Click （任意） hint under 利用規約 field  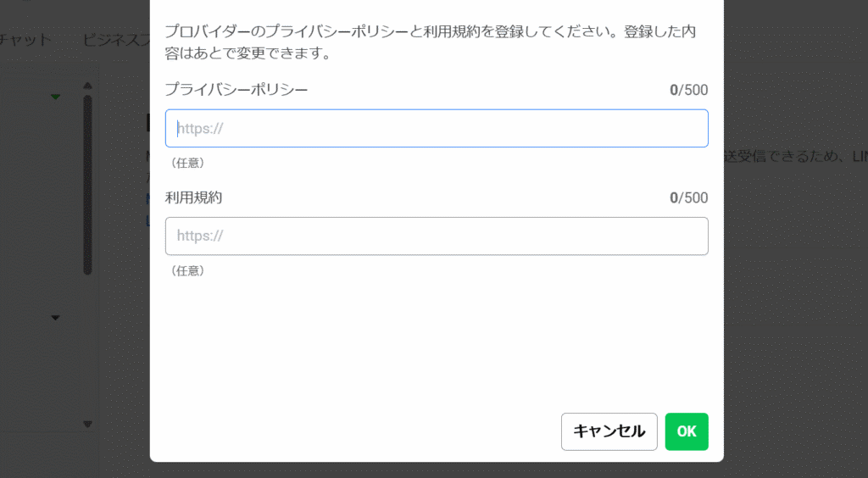(187, 270)
